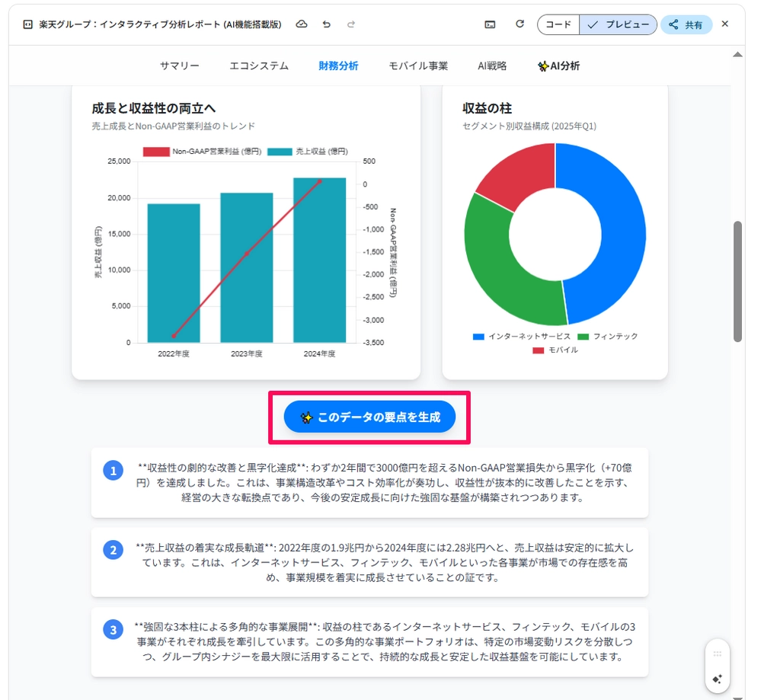Click the 2024年度 revenue bar

pyautogui.click(x=319, y=261)
